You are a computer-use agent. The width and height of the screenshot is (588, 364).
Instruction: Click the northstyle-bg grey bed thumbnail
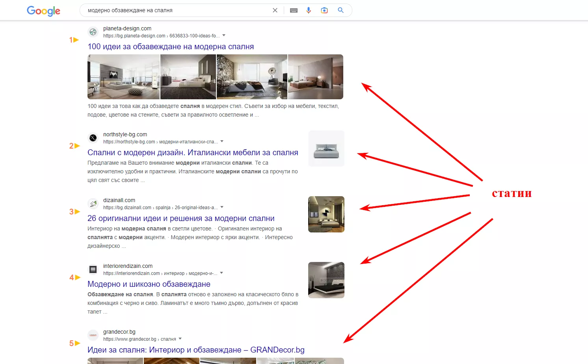pos(326,149)
